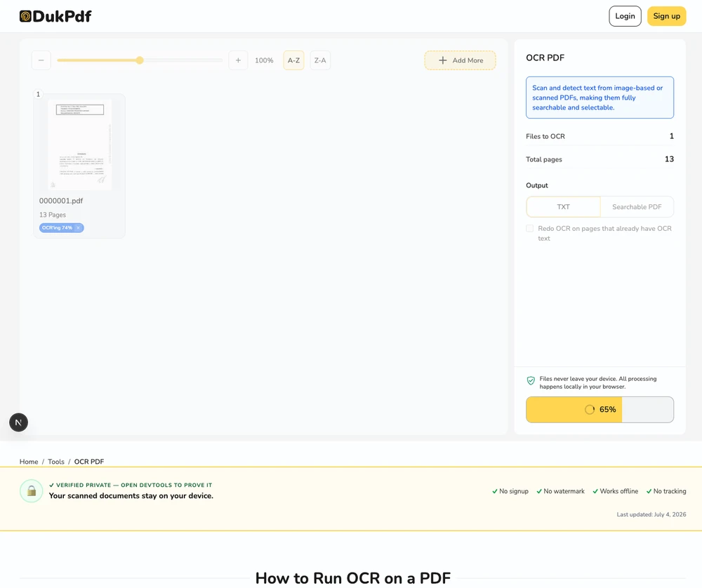Open the Next.js dev tools indicator
The height and width of the screenshot is (588, 702).
[x=19, y=422]
